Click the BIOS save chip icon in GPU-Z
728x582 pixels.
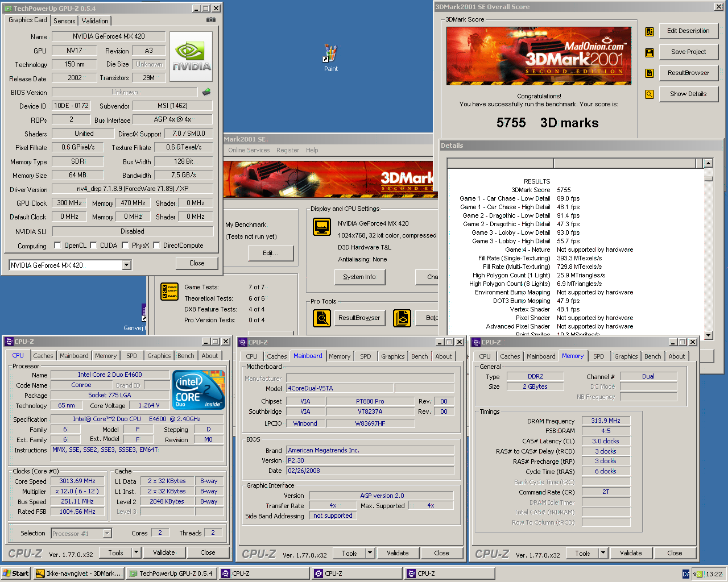tap(206, 92)
